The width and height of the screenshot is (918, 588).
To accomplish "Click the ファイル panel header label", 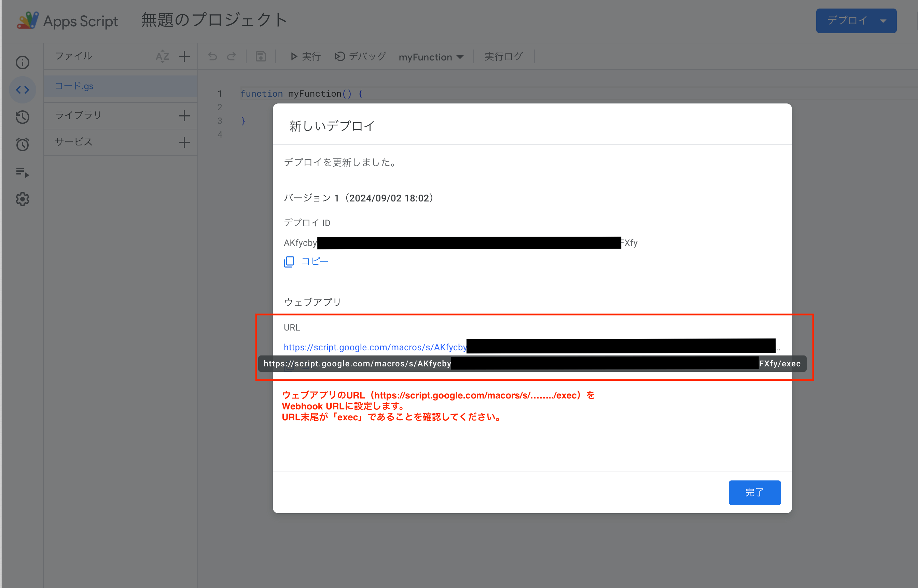I will click(x=74, y=56).
